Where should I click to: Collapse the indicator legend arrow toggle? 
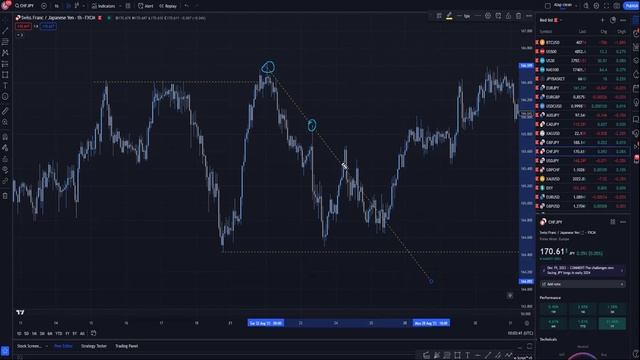tap(20, 35)
